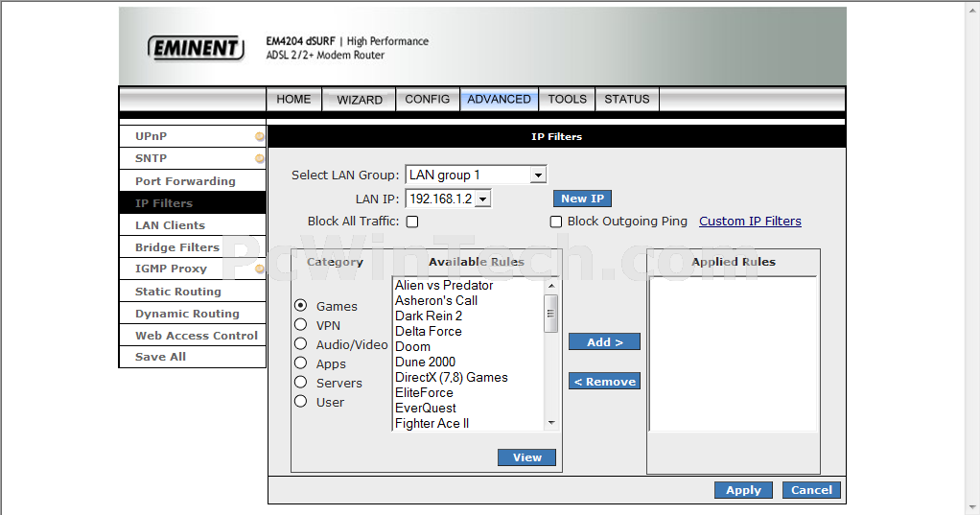
Task: Click the View button
Action: [526, 457]
